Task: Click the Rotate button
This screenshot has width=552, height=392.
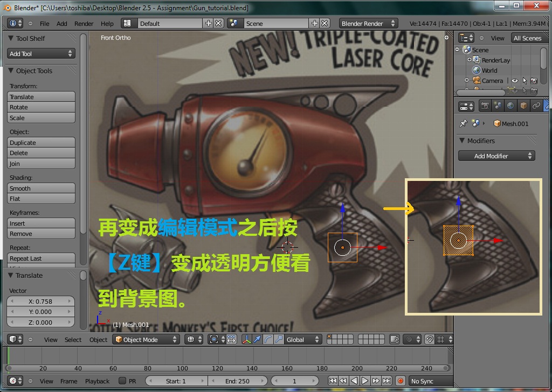Action: coord(41,107)
